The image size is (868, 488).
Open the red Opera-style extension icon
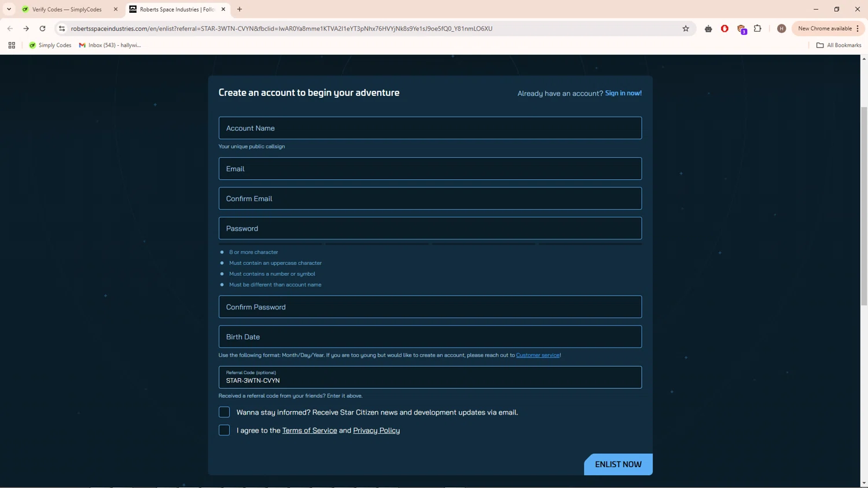tap(724, 28)
